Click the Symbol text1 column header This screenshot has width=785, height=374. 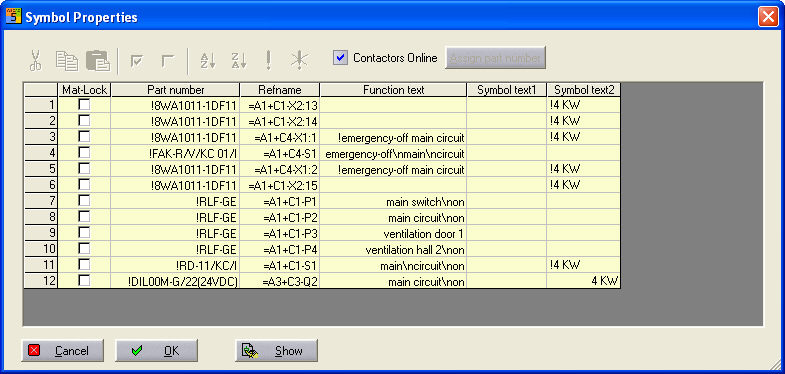pyautogui.click(x=507, y=90)
